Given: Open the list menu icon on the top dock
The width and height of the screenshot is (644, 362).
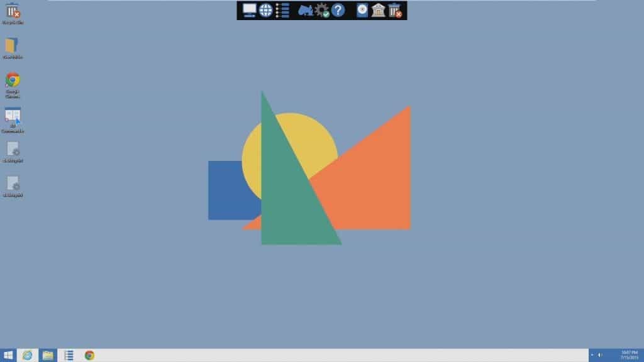Looking at the screenshot, I should (x=282, y=10).
